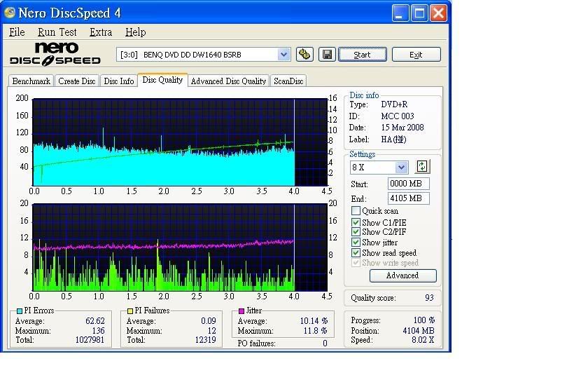Click the Exit button
Screen dimensions: 588x368
tap(416, 55)
